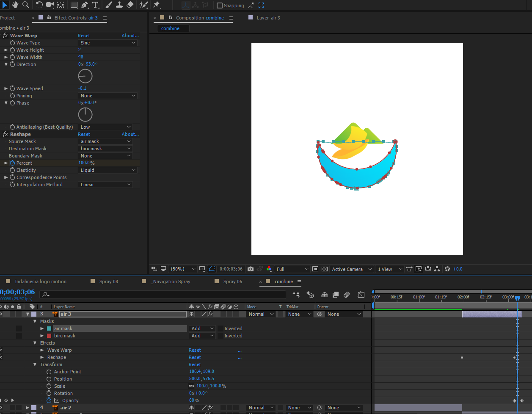Rotate the Direction dial in Wave Warp
The height and width of the screenshot is (414, 532).
(85, 76)
